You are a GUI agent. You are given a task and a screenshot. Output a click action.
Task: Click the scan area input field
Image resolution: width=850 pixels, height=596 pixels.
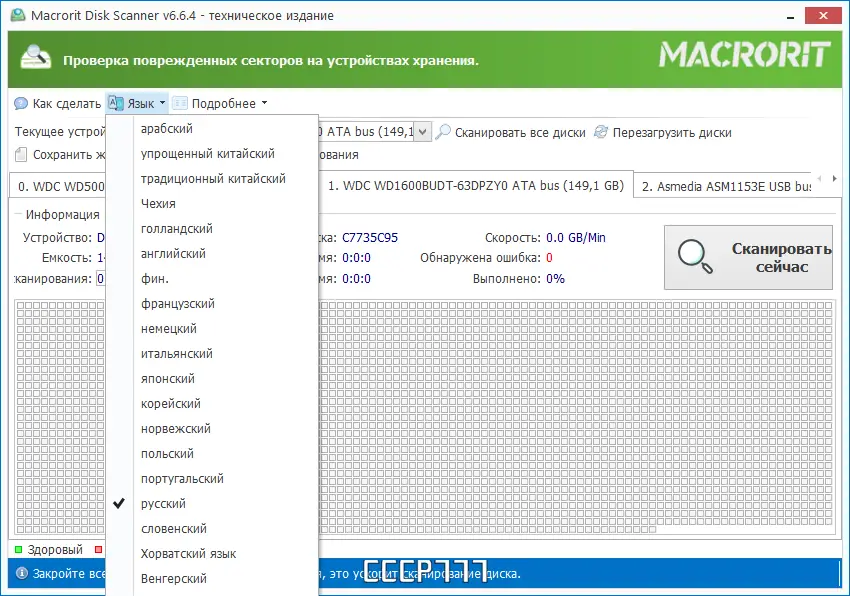pos(100,278)
